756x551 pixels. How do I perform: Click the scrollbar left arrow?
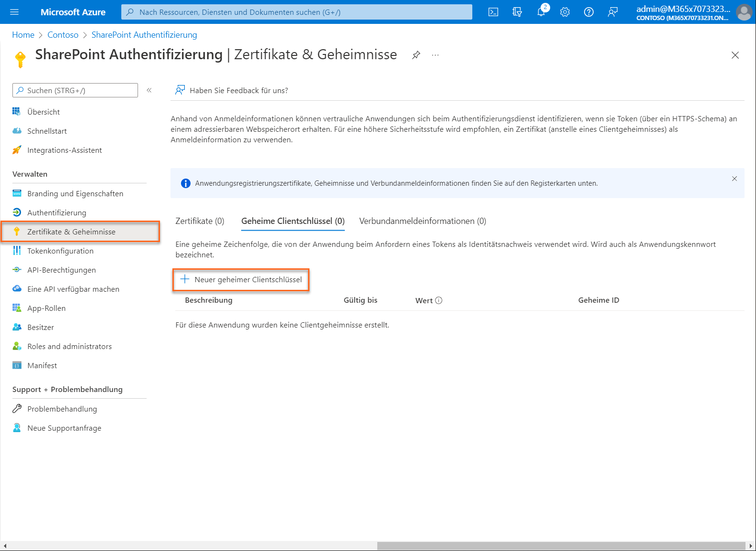(5, 546)
